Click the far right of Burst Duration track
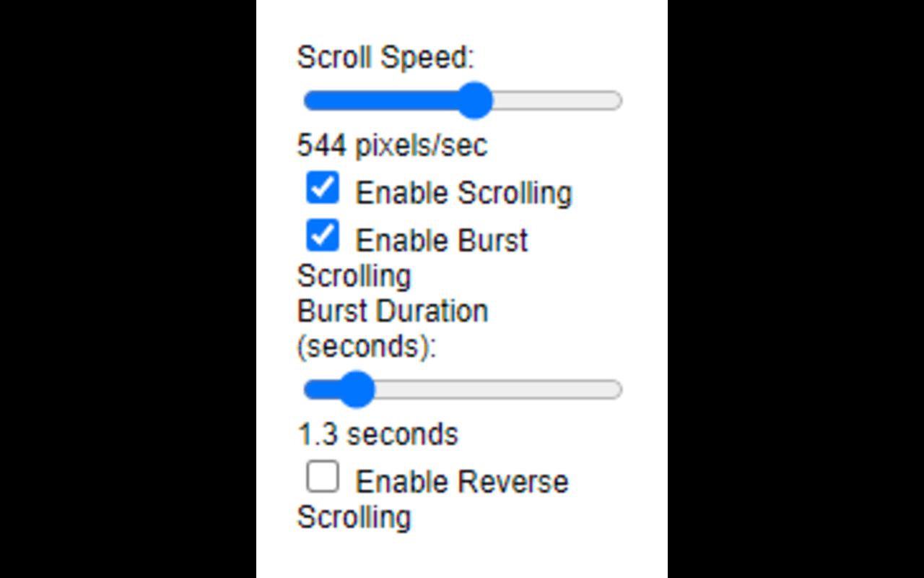 pos(614,389)
